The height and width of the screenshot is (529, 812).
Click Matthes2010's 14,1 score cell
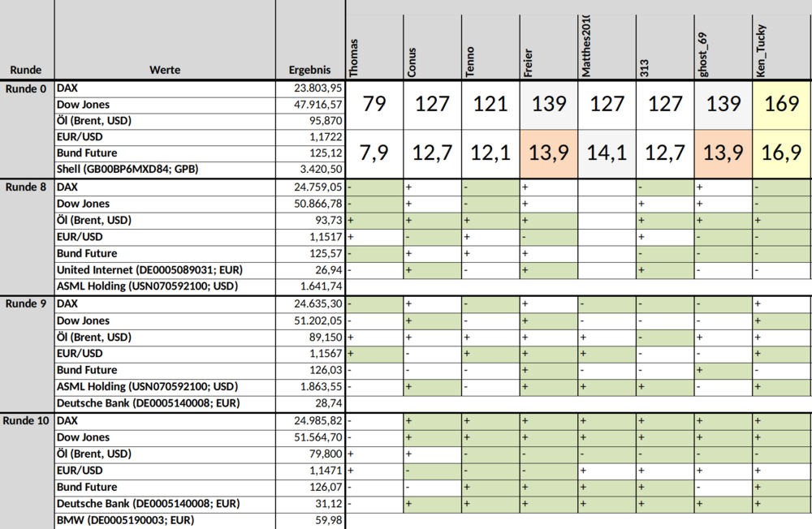click(607, 153)
